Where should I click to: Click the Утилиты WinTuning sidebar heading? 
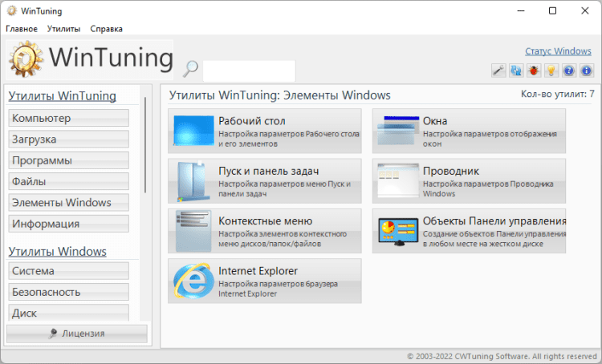point(62,96)
